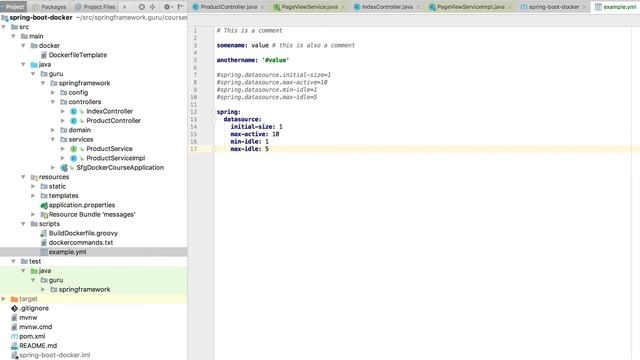Click the spring-boot-docker.iml file icon
Image resolution: width=640 pixels, height=360 pixels.
click(14, 355)
